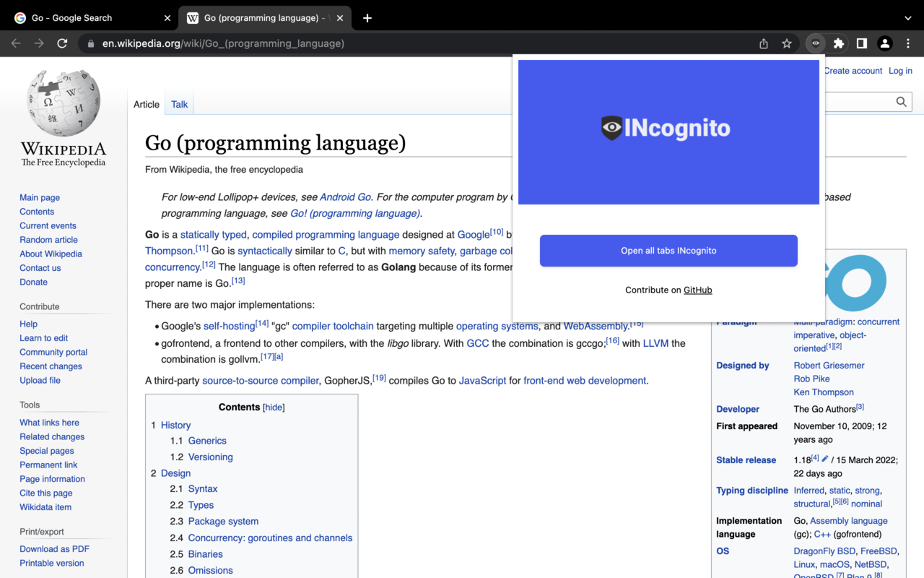Follow the statically typed link
Screen dimensions: 924x578
[x=214, y=235]
